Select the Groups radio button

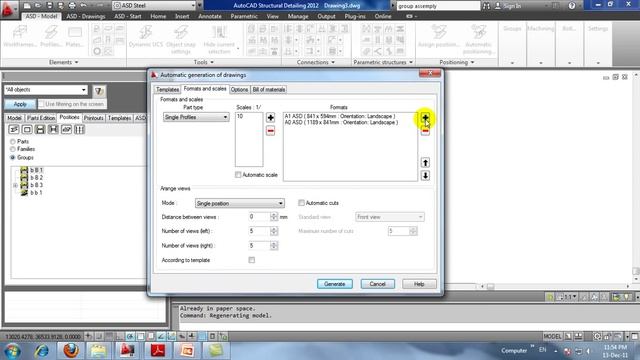click(13, 158)
